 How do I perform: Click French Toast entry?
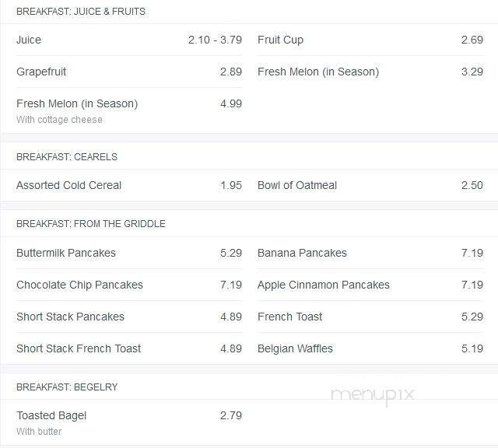coord(370,317)
